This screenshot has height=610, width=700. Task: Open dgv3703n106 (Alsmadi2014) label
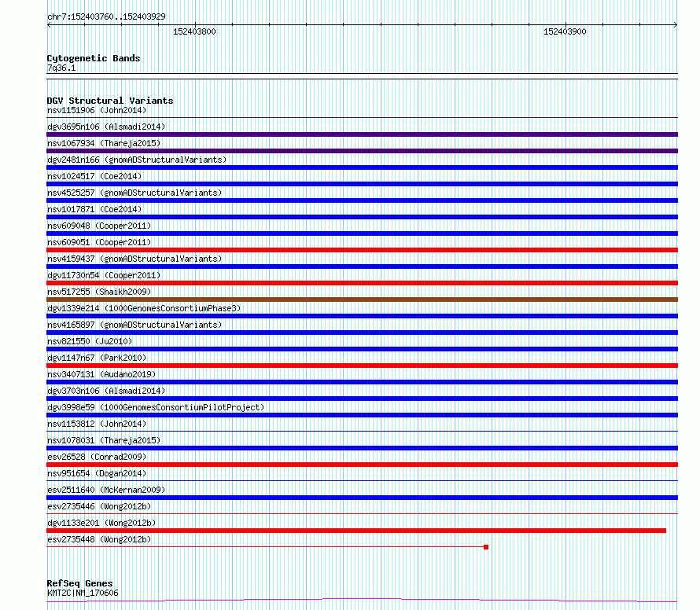pos(106,391)
